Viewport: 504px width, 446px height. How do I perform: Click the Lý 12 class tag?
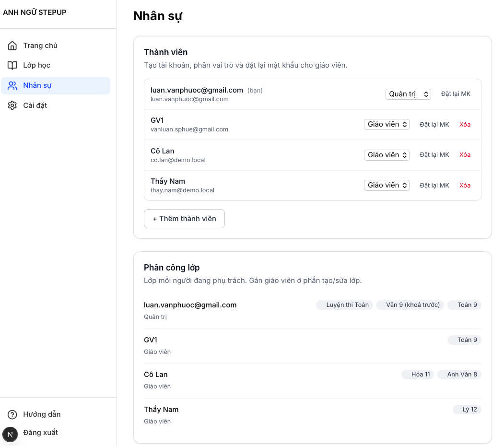[x=467, y=410]
